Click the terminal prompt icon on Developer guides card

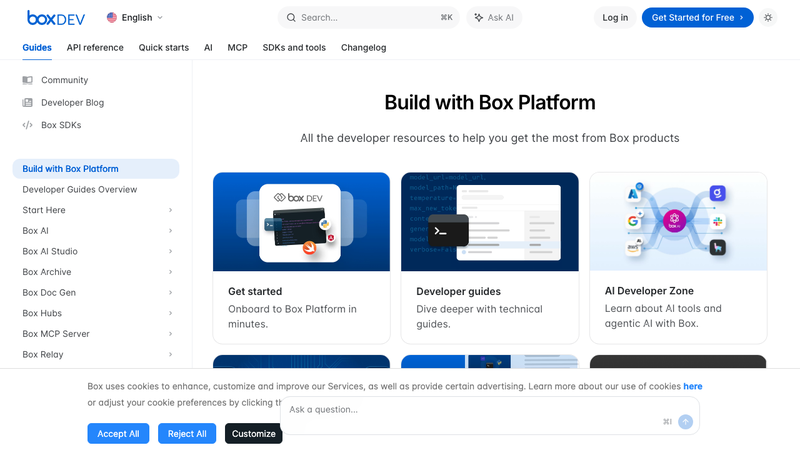[x=448, y=231]
